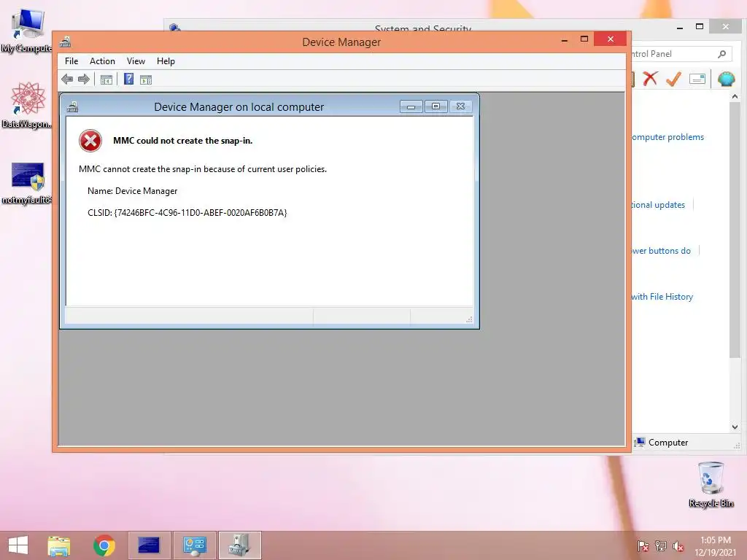
Task: Open the Help menu
Action: coord(166,61)
